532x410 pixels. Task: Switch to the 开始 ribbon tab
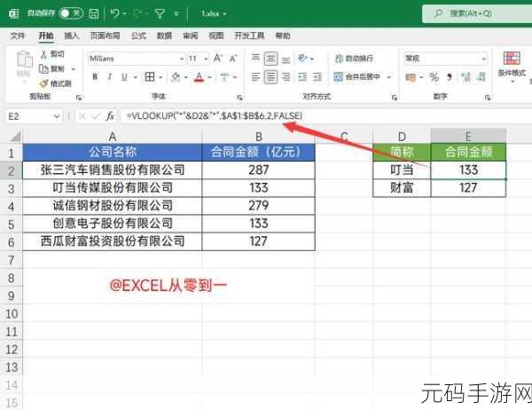click(x=46, y=35)
